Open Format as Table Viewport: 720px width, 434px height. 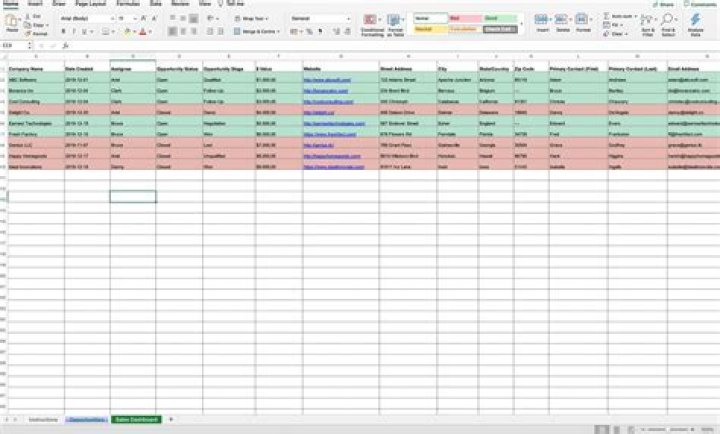tap(395, 25)
